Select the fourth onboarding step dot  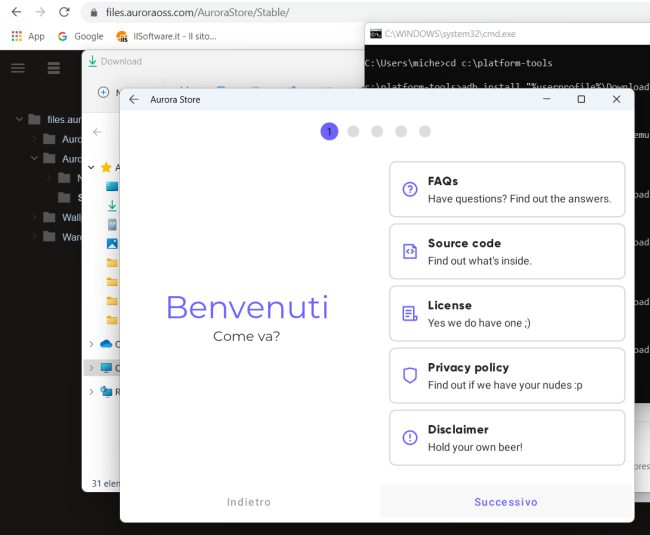coord(401,132)
